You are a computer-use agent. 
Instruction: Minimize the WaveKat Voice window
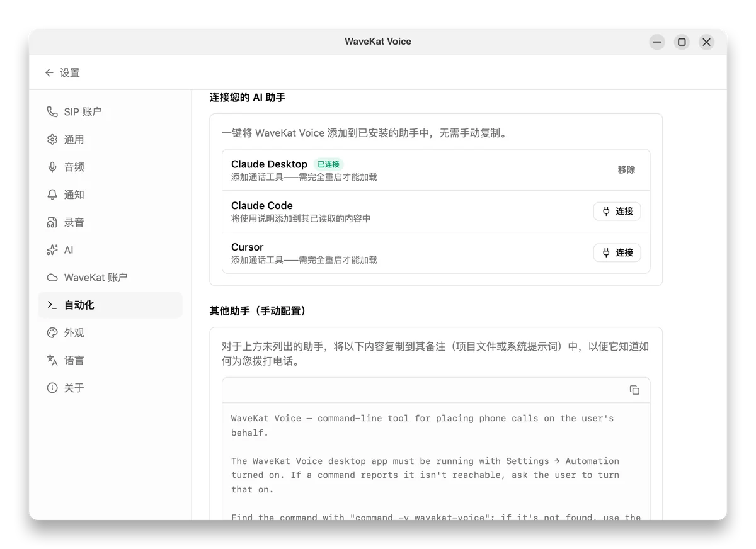click(x=657, y=42)
